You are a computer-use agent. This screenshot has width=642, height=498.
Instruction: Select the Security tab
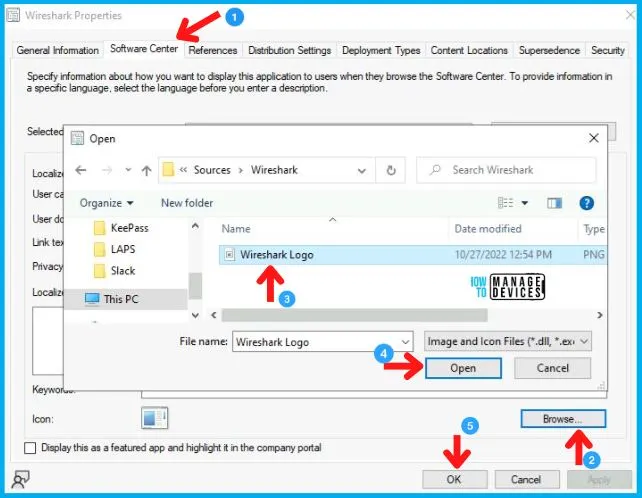608,50
